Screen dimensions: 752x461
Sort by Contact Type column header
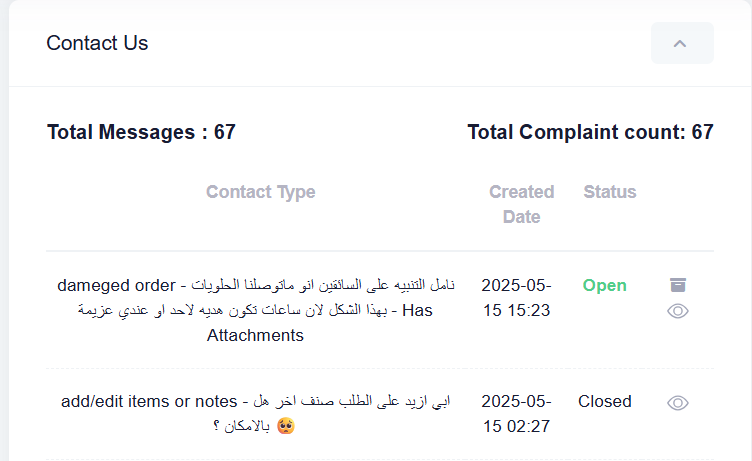click(260, 192)
